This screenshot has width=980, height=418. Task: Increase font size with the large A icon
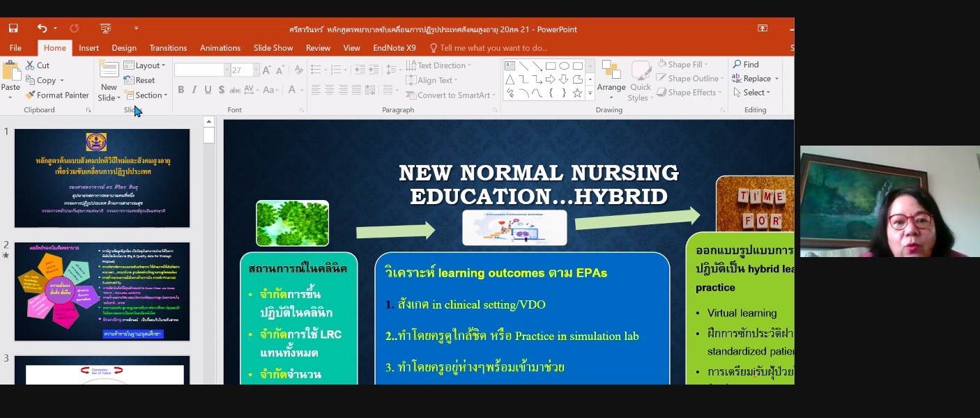(267, 70)
